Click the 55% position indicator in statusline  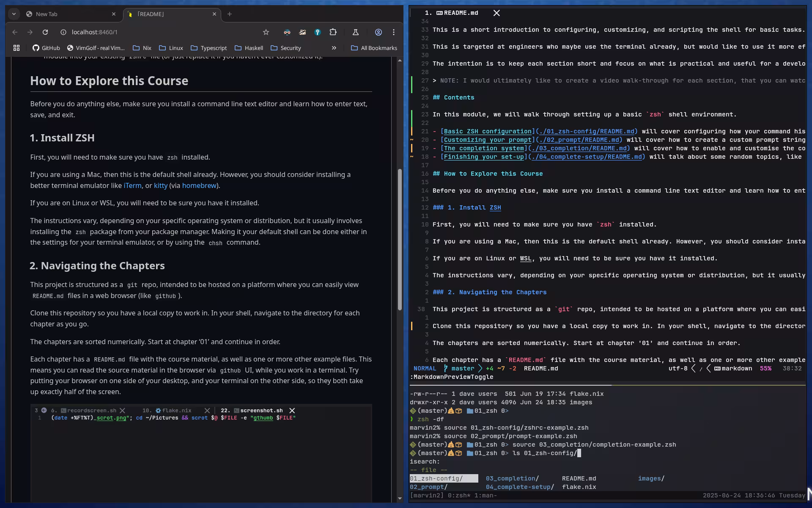[x=765, y=368]
